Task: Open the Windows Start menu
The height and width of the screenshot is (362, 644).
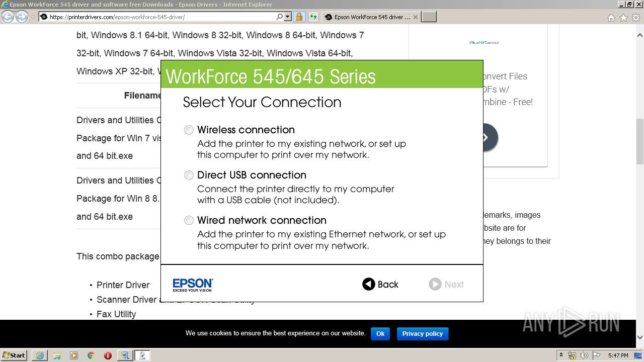Action: 14,355
